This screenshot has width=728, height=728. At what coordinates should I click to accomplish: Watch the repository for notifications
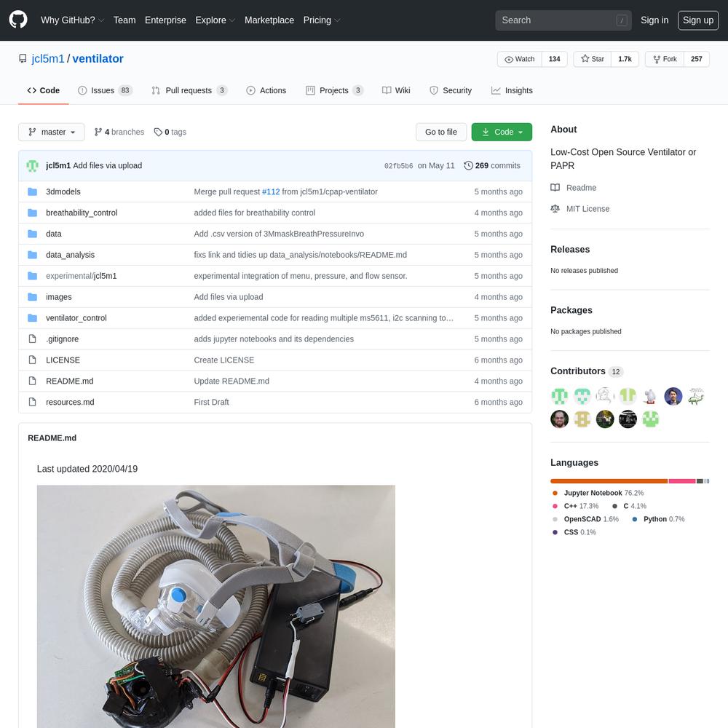[x=519, y=59]
